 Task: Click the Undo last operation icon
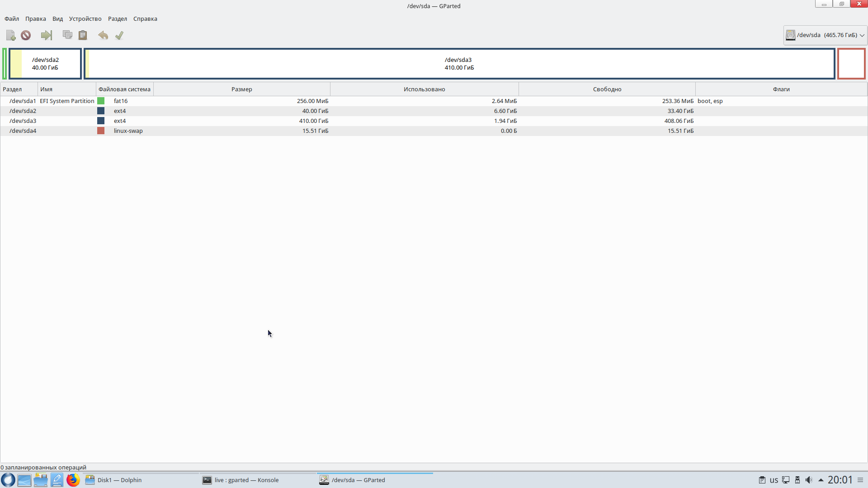103,35
